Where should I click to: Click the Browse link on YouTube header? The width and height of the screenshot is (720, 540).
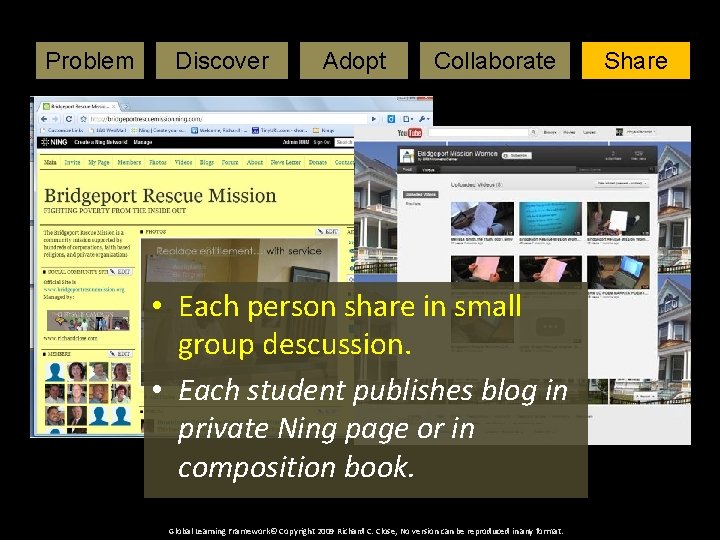[x=550, y=132]
